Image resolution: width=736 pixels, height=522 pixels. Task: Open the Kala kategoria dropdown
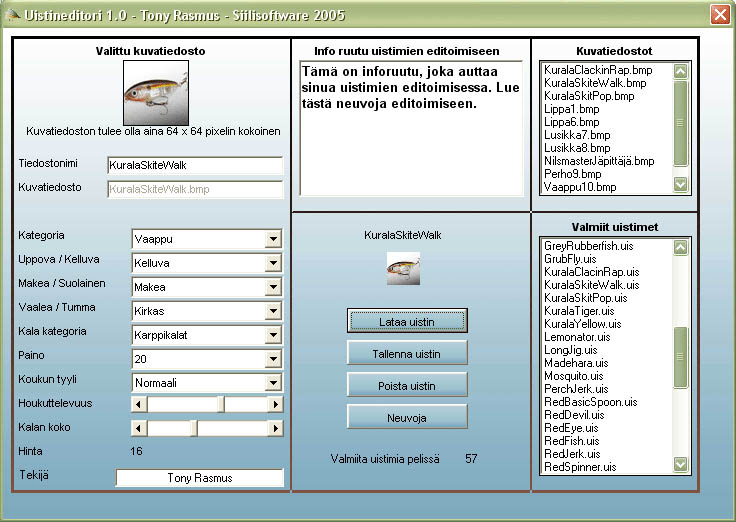[x=273, y=335]
